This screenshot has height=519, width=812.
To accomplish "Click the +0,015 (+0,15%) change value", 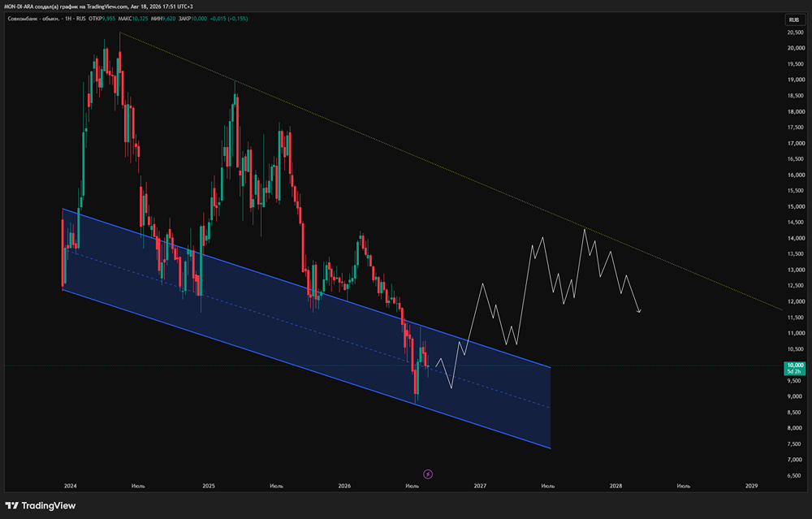I will [228, 19].
